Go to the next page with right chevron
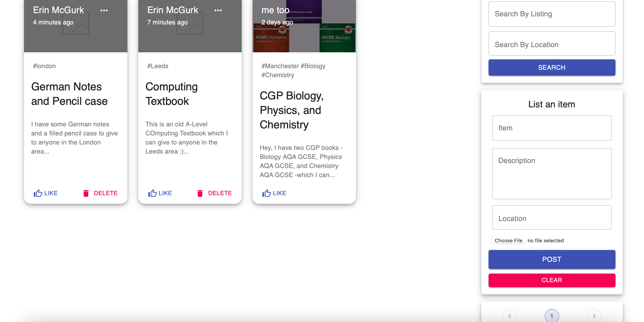644x322 pixels. click(594, 316)
